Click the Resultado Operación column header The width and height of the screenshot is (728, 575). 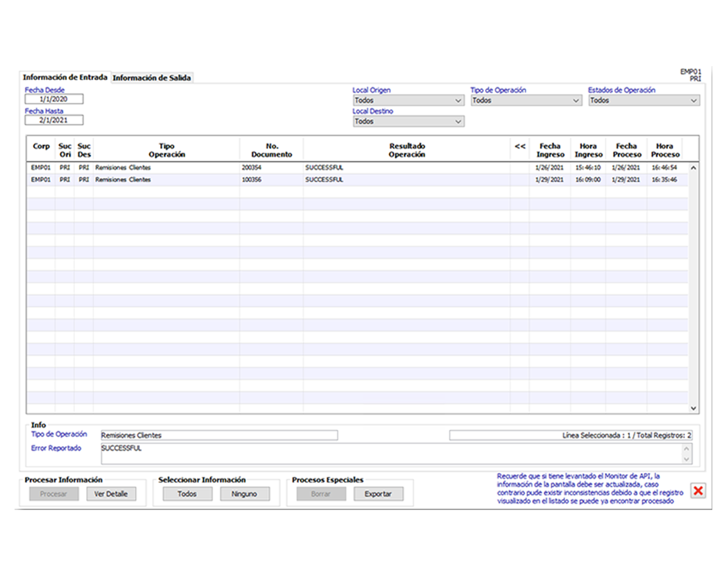pyautogui.click(x=407, y=150)
